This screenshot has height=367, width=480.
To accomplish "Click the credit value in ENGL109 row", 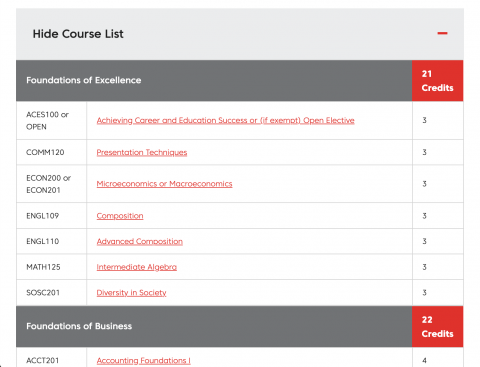I will [424, 216].
